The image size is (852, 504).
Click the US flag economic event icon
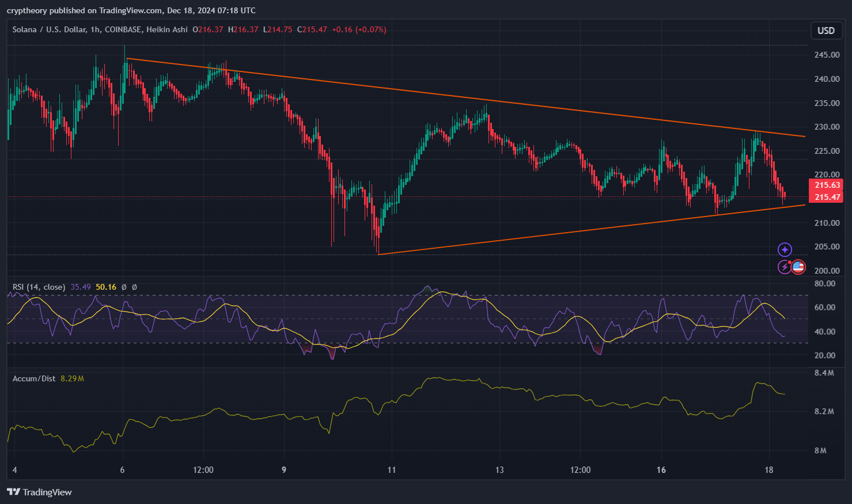(x=798, y=267)
